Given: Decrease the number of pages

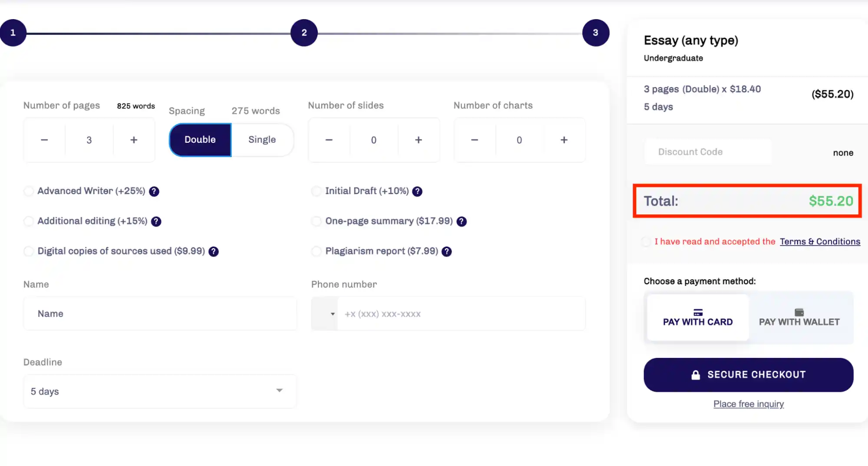Looking at the screenshot, I should coord(44,140).
